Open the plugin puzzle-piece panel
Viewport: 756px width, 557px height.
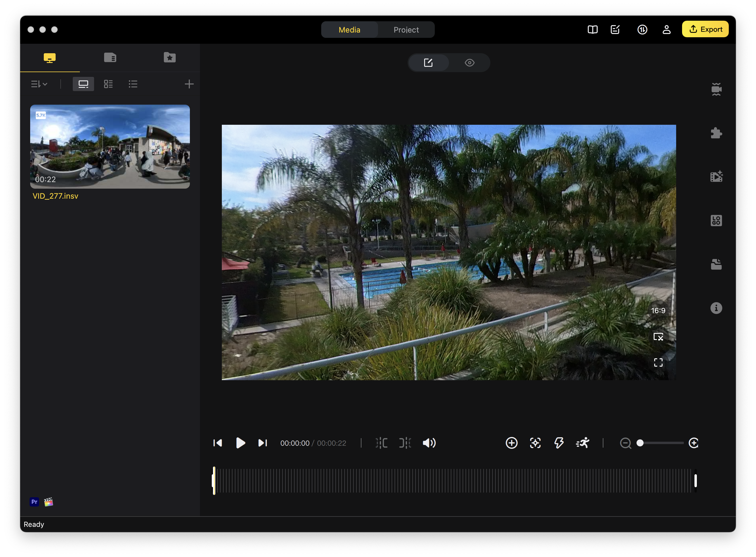716,133
